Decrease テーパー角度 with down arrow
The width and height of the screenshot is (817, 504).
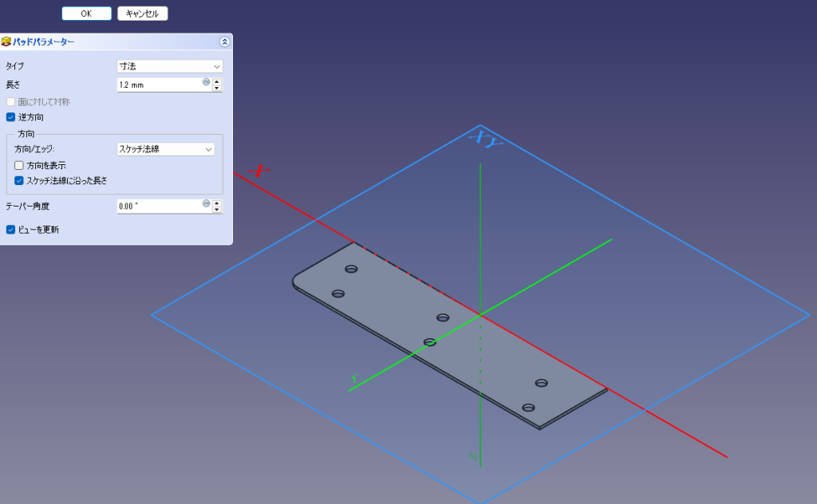(217, 210)
